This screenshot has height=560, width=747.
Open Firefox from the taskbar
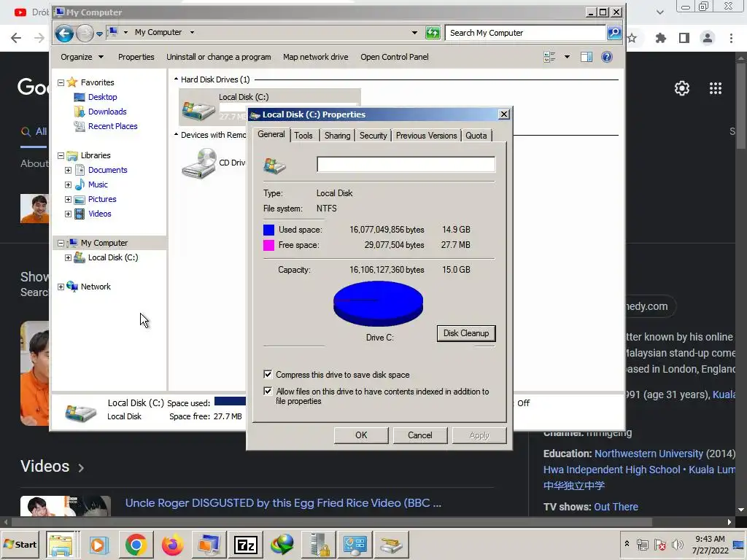click(172, 545)
